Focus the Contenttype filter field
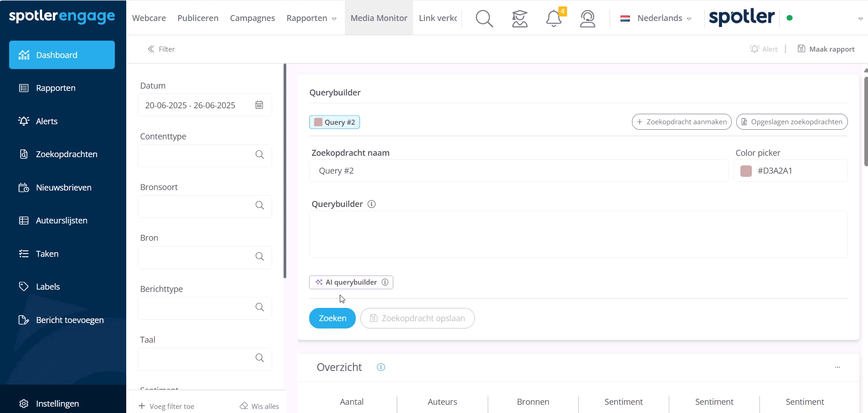Image resolution: width=868 pixels, height=413 pixels. click(x=205, y=156)
